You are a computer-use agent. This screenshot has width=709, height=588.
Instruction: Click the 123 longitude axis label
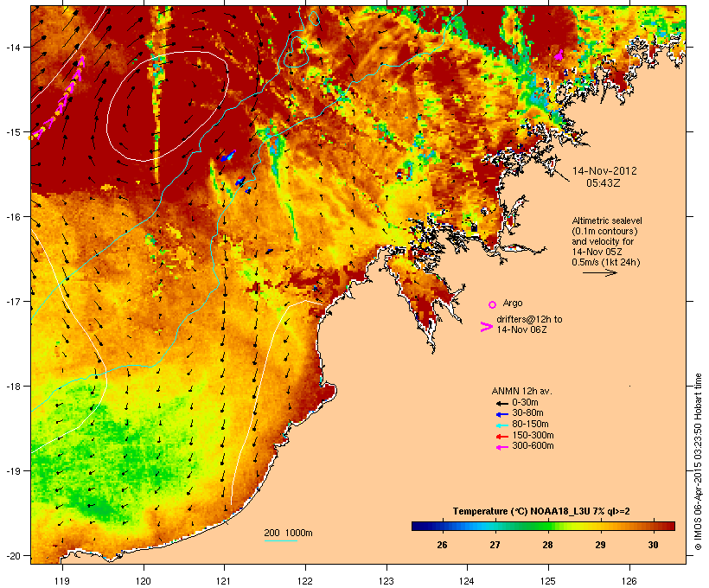pos(386,581)
